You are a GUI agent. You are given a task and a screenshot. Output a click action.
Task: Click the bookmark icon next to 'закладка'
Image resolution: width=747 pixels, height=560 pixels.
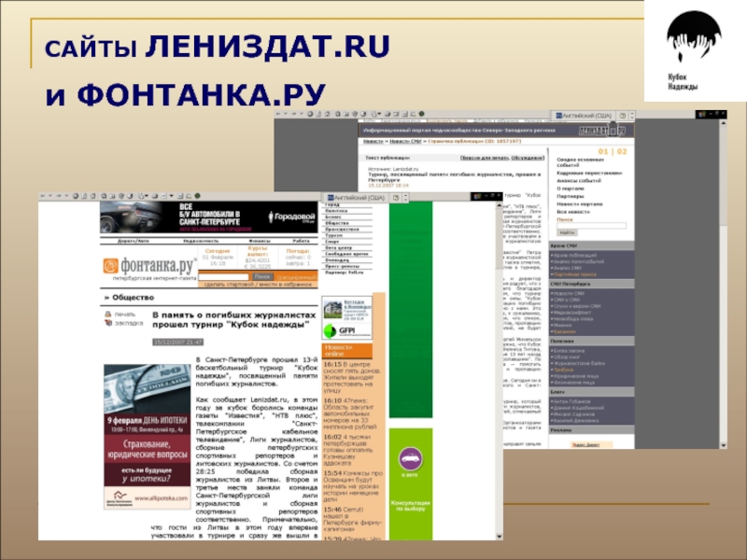108,323
